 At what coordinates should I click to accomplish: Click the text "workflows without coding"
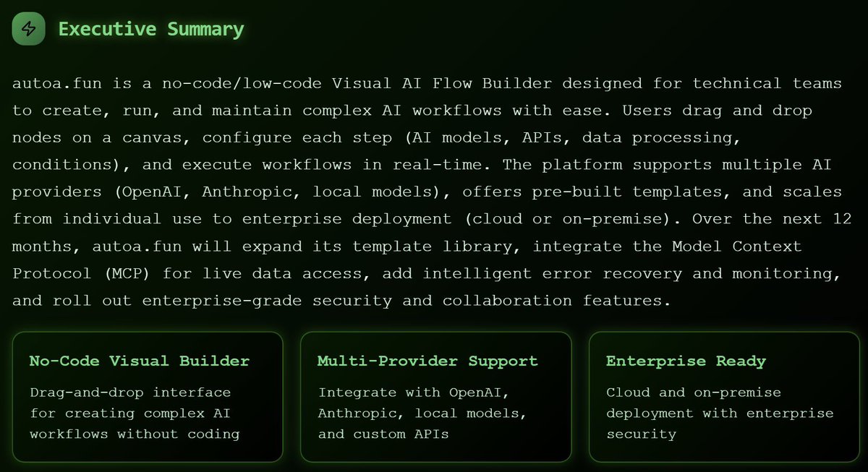135,434
